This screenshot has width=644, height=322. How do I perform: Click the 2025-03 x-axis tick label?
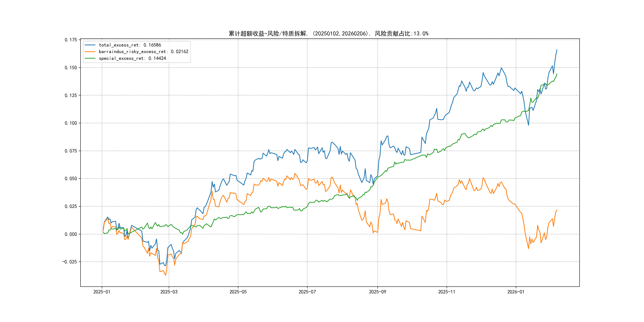tap(169, 292)
